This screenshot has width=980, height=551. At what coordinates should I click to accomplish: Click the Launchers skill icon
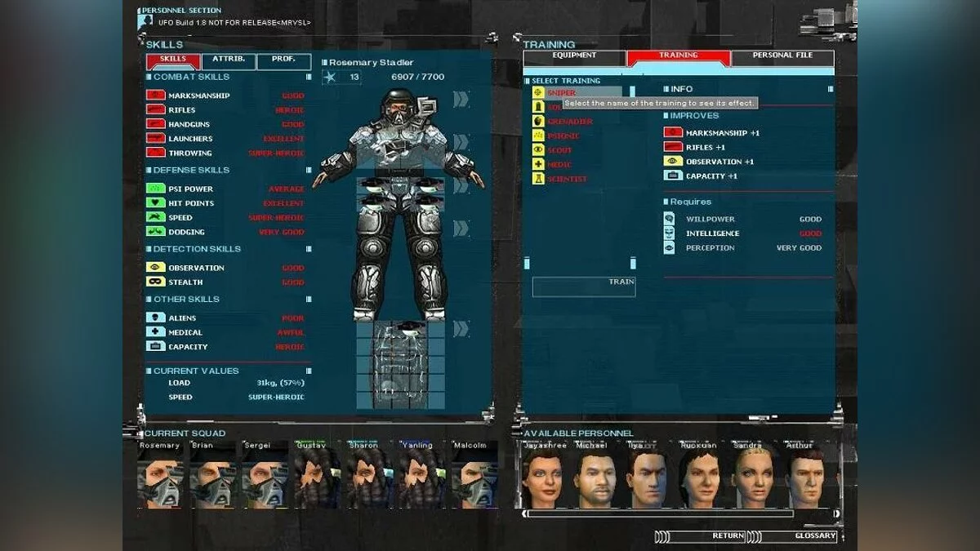point(155,138)
